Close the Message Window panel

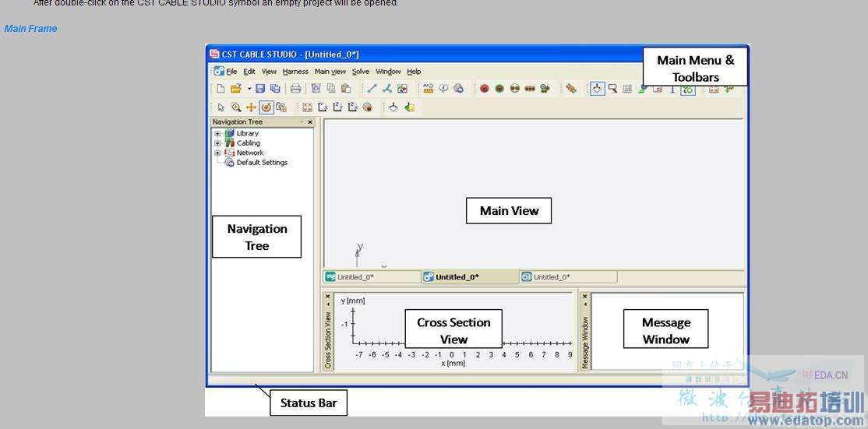point(585,297)
